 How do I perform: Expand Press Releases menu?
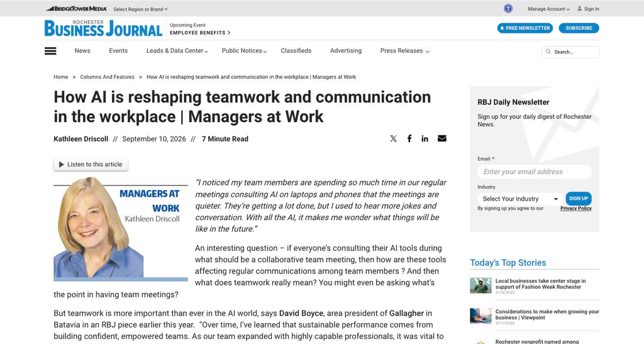404,51
